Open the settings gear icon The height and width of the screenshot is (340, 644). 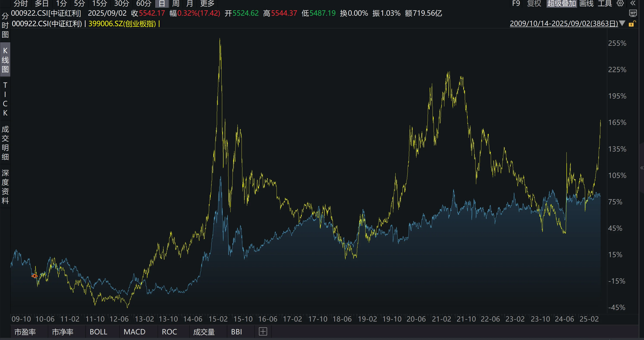(620, 3)
